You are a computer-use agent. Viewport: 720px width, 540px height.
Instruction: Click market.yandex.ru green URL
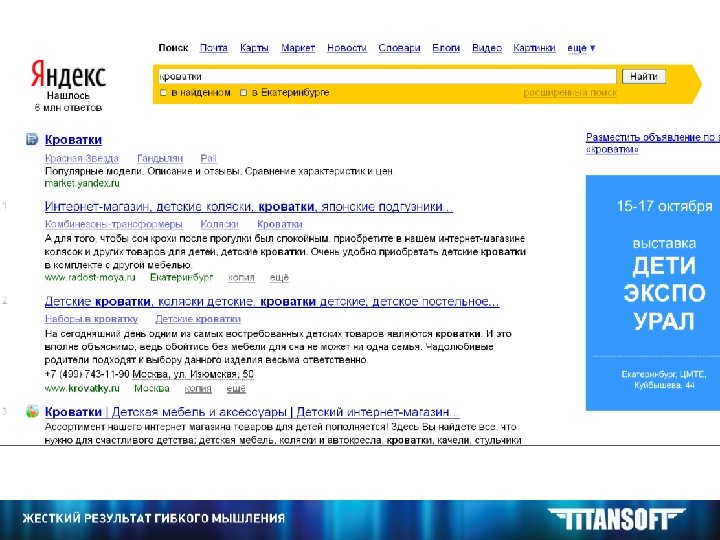pos(82,183)
